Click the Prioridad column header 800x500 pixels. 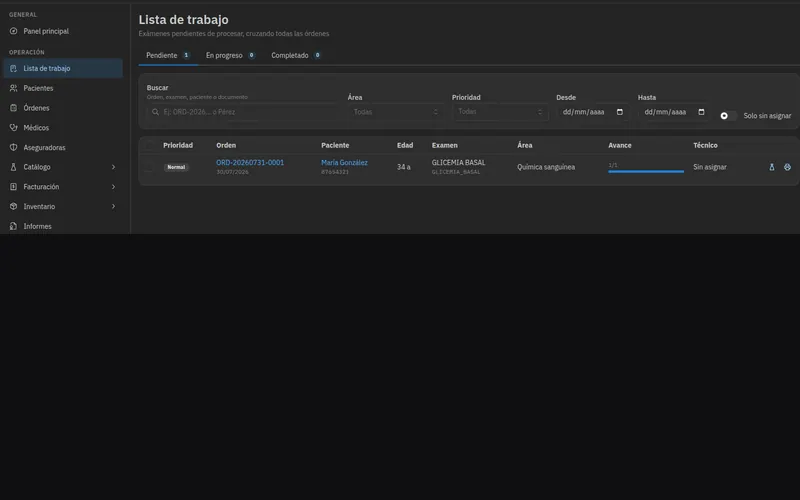pyautogui.click(x=178, y=145)
